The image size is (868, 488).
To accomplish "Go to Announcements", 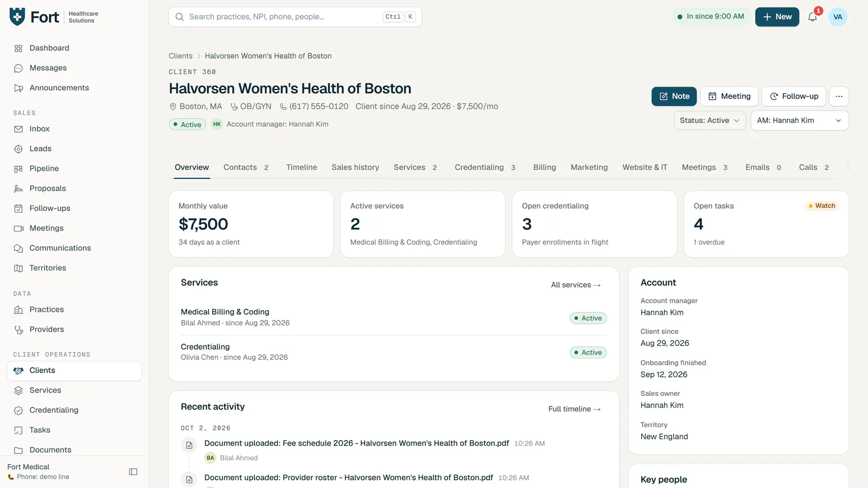I will 74,88.
